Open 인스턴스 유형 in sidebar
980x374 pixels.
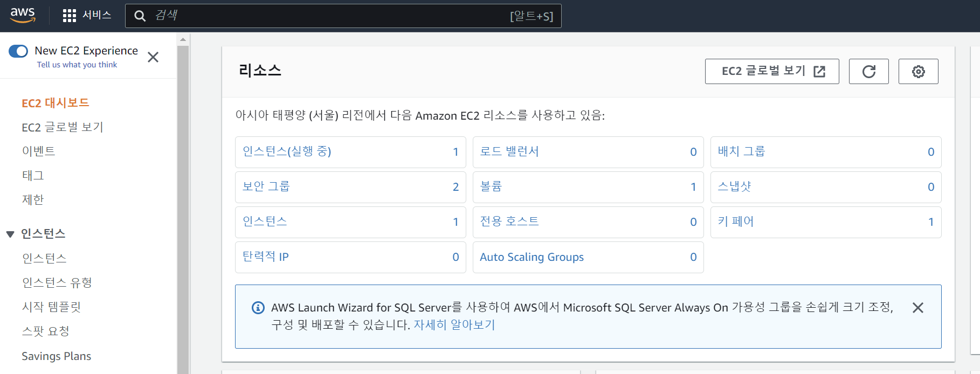pyautogui.click(x=57, y=282)
